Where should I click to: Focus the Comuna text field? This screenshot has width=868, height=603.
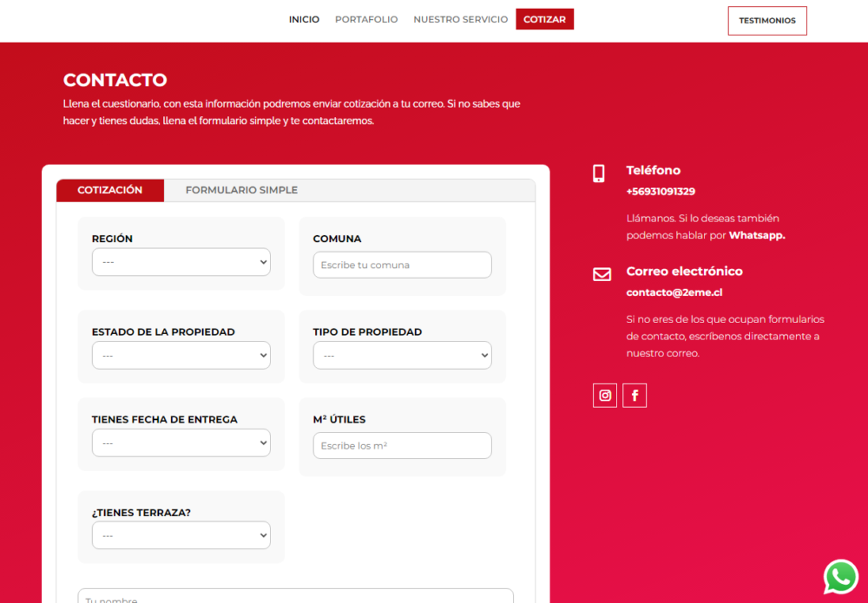coord(402,265)
